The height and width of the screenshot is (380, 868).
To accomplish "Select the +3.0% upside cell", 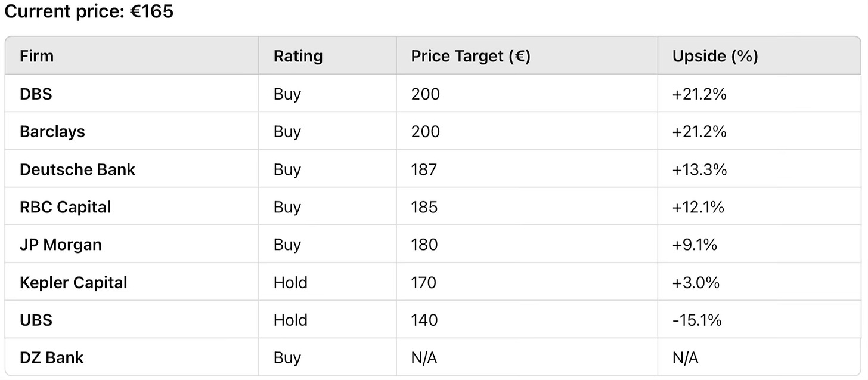I will tap(696, 282).
